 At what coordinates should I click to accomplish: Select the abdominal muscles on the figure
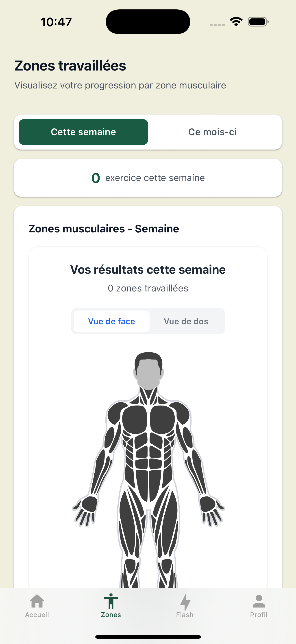tap(148, 457)
